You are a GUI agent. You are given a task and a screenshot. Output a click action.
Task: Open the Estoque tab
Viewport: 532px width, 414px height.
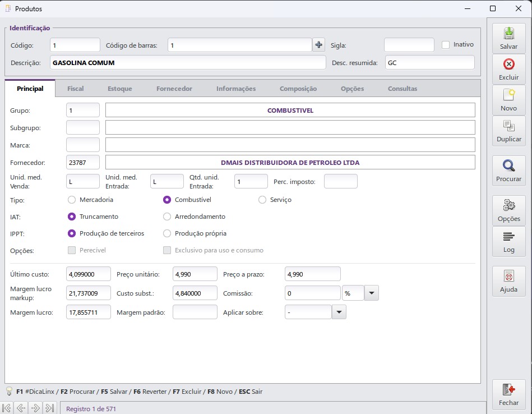pyautogui.click(x=119, y=89)
